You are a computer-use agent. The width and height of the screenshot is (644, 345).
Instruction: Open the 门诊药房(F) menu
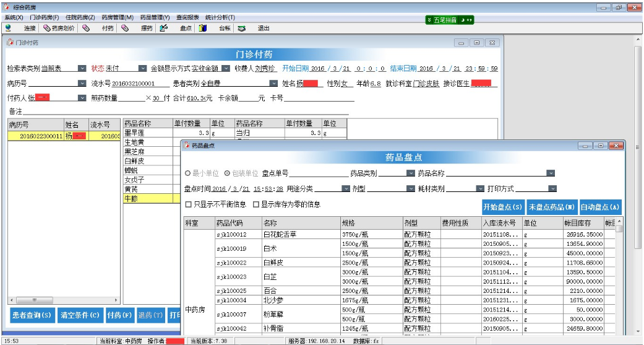pos(44,17)
